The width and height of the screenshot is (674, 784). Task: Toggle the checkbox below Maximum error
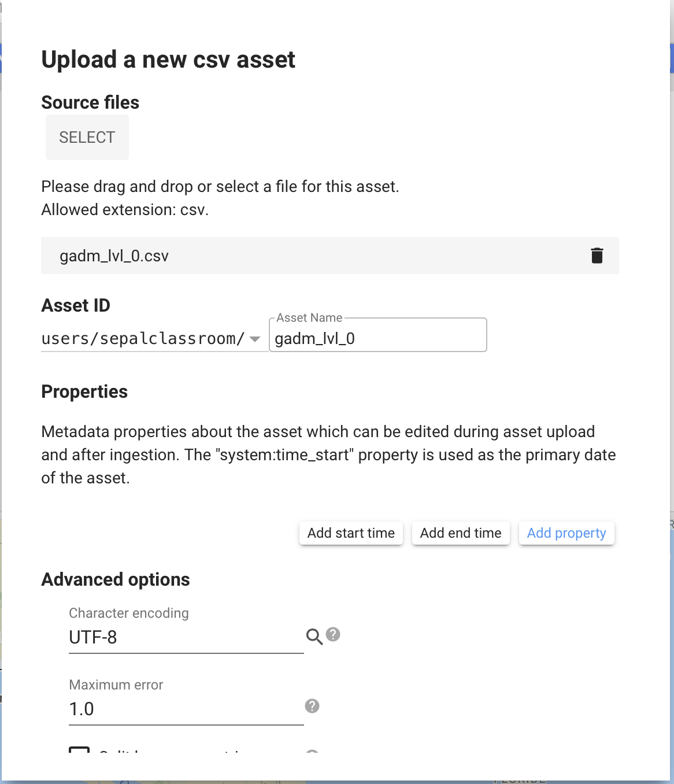point(79,750)
